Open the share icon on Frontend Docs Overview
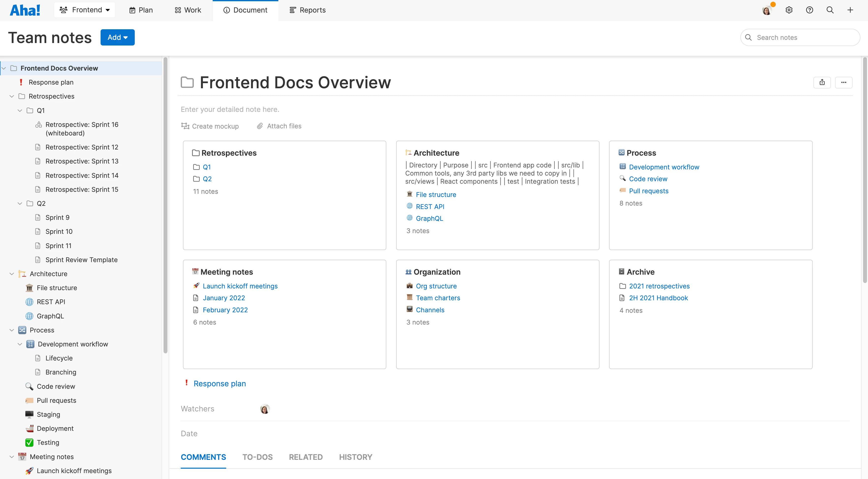The image size is (868, 479). click(822, 82)
